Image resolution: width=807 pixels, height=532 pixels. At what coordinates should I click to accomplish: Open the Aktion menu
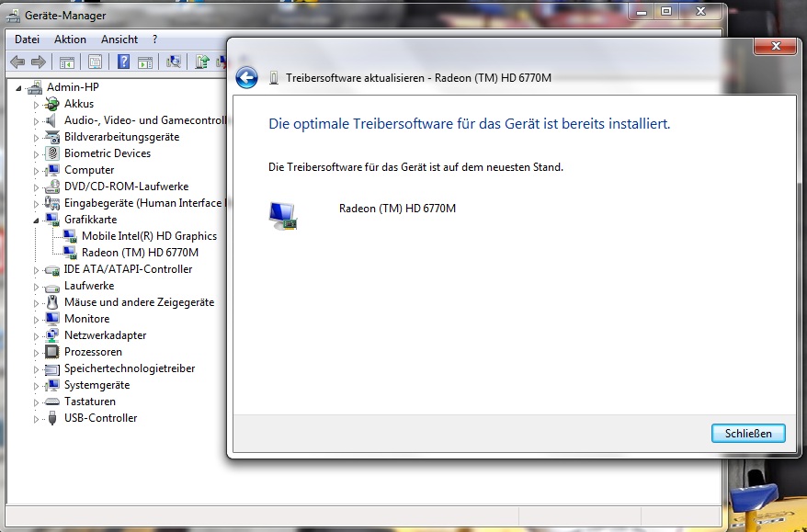point(70,40)
